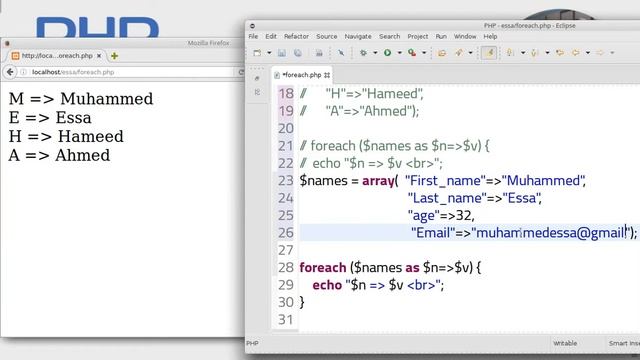Expand the Run dropdown arrow

pyautogui.click(x=400, y=53)
